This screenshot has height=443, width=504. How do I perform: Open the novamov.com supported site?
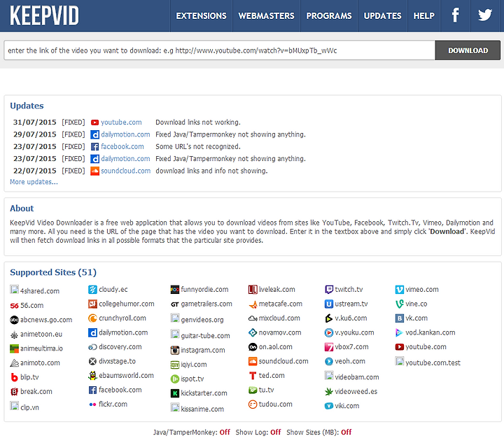280,332
